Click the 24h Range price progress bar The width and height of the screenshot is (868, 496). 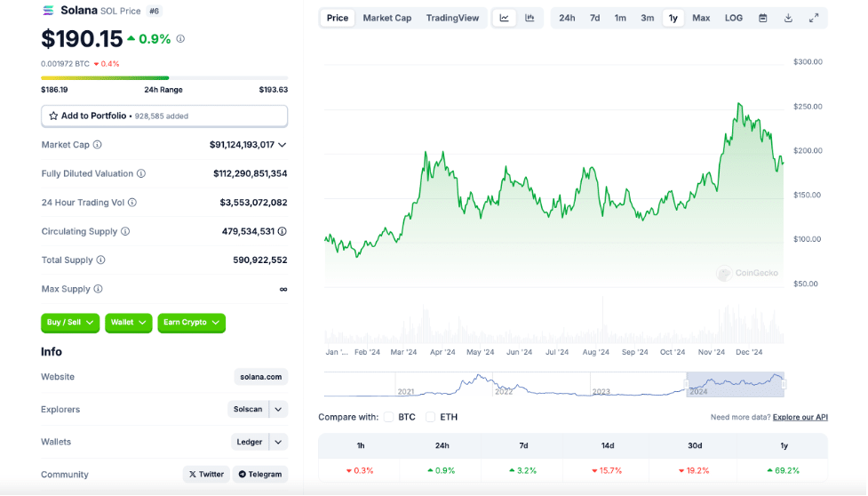164,78
